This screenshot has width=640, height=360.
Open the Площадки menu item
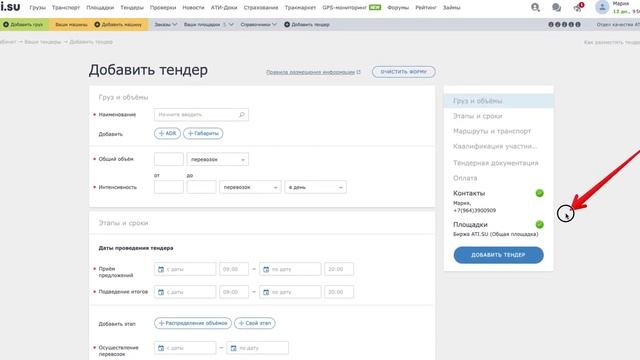(x=100, y=7)
